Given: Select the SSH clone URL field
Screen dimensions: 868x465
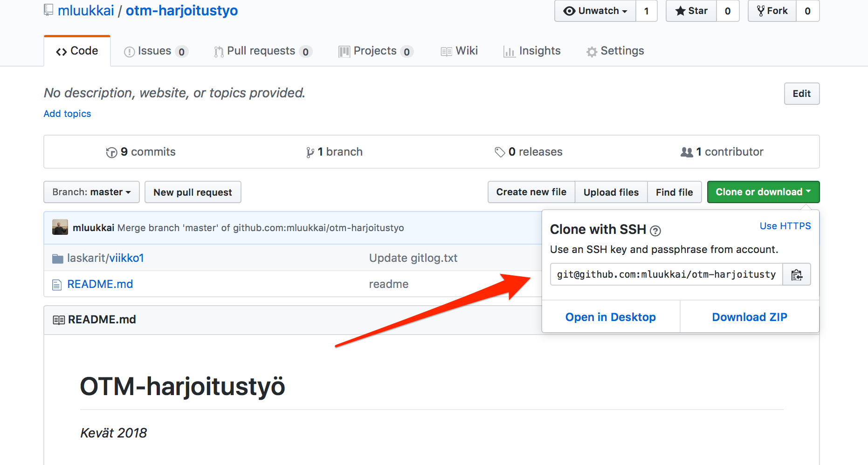Looking at the screenshot, I should pos(667,274).
